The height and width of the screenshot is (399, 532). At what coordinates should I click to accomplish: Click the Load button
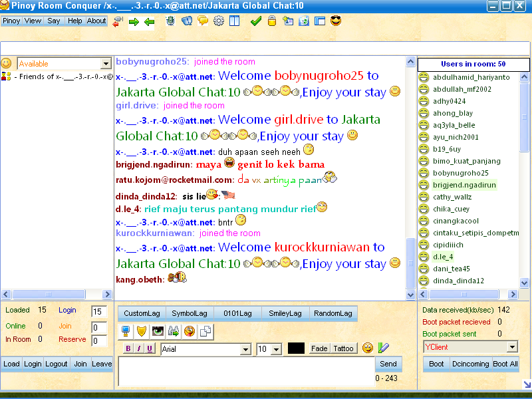(11, 364)
